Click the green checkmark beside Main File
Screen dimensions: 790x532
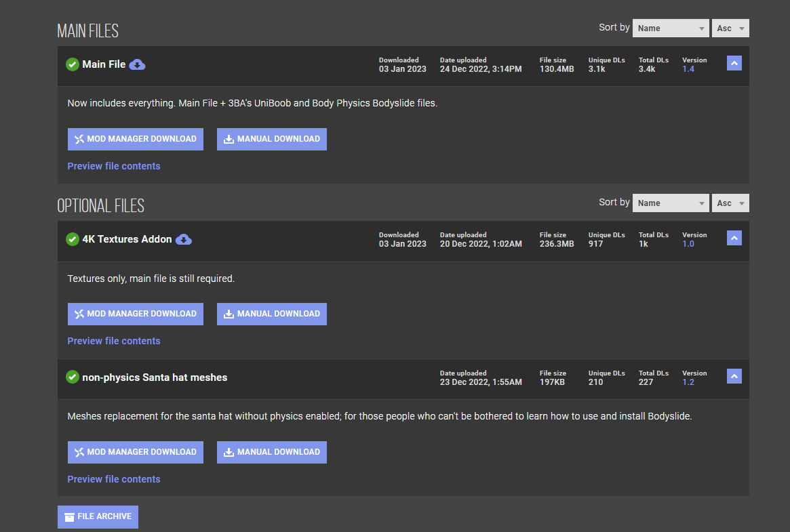73,64
